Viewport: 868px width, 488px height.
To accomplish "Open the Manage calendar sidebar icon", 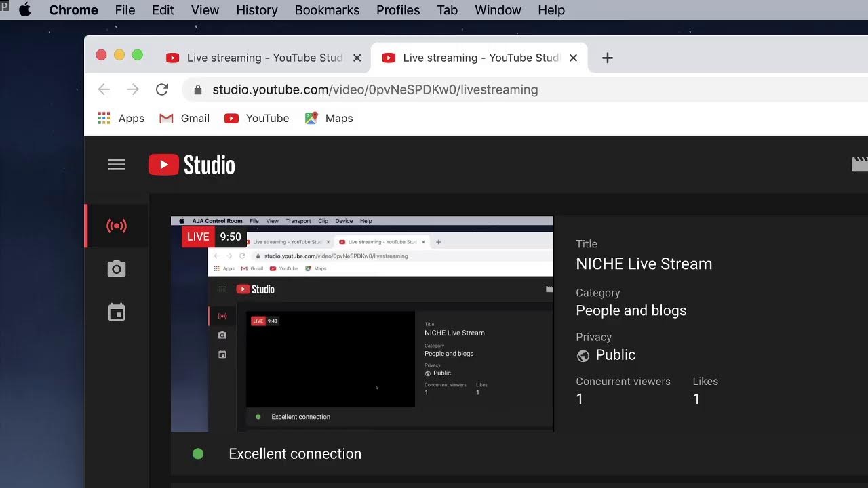I will pos(117,312).
